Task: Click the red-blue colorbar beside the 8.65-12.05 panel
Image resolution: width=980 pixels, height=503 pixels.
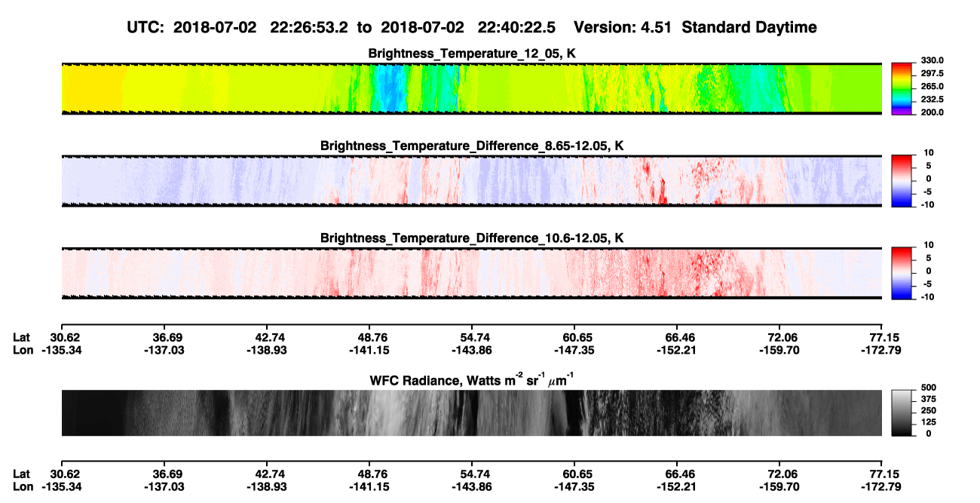Action: (x=902, y=180)
